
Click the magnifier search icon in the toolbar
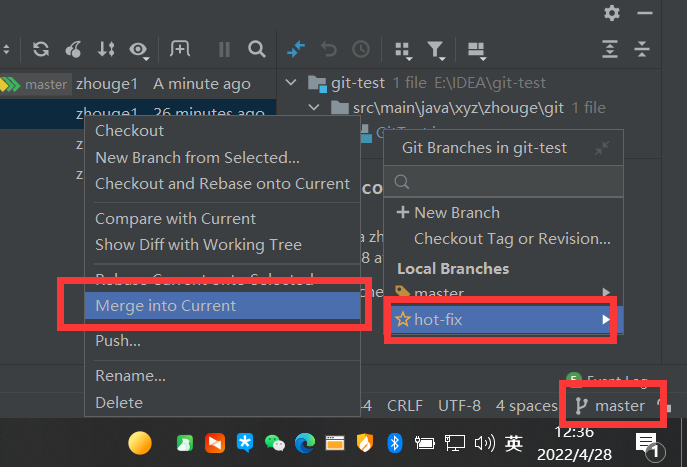[257, 49]
